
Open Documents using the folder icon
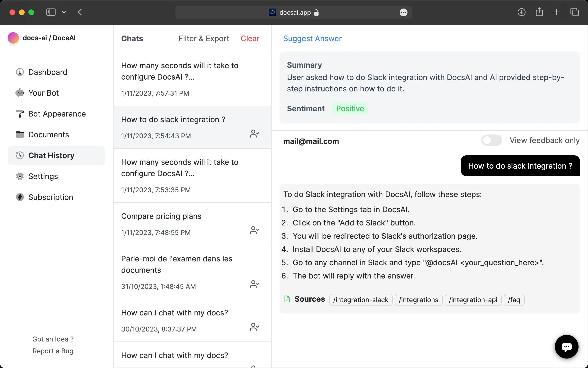point(20,134)
